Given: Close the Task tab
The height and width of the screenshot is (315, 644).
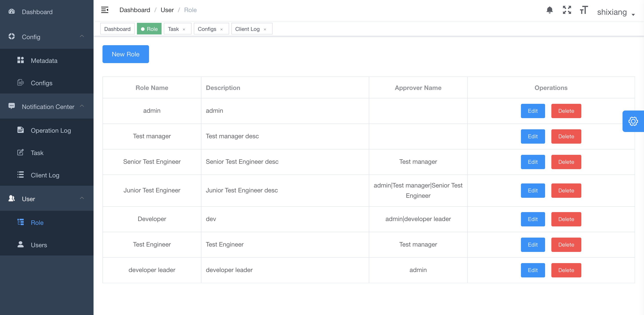Looking at the screenshot, I should [184, 29].
